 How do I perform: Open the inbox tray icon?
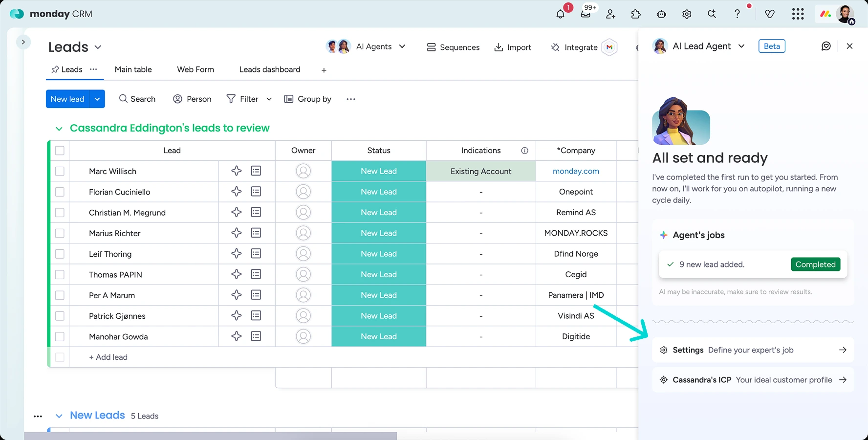(x=586, y=14)
